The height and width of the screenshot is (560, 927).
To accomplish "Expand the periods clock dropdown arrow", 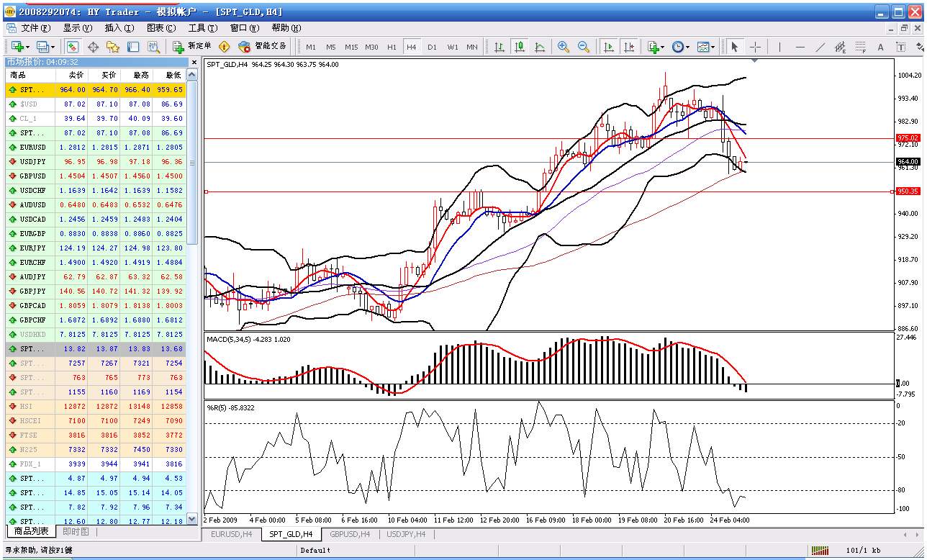I will click(x=688, y=48).
